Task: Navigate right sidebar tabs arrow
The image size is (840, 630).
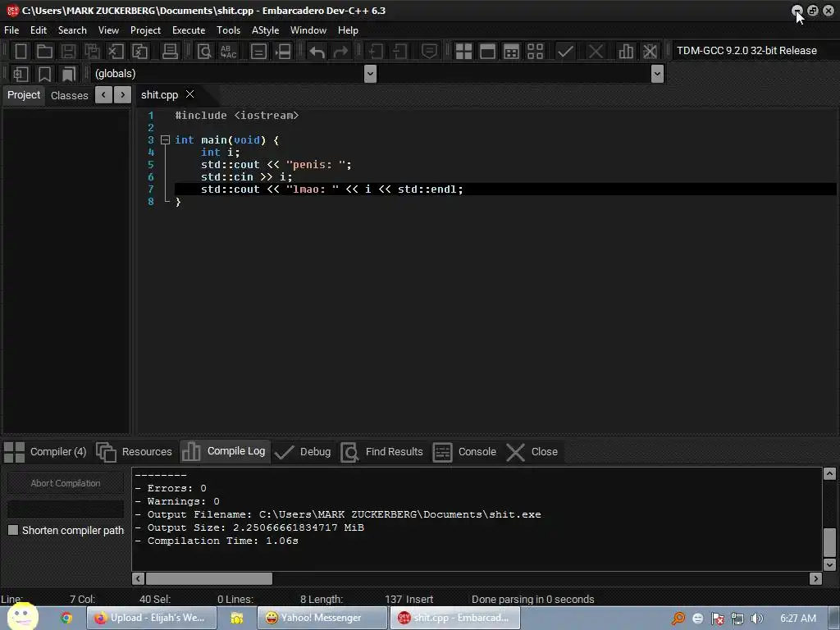Action: (123, 95)
